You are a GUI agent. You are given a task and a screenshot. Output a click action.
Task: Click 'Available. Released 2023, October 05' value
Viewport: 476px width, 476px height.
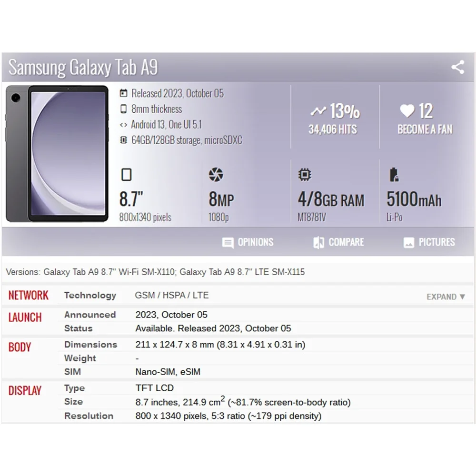pyautogui.click(x=213, y=328)
